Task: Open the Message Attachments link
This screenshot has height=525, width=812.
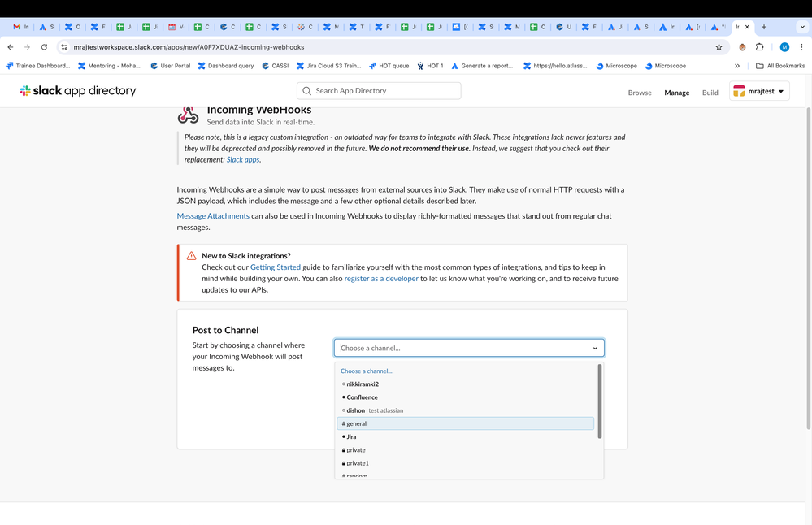Action: point(213,216)
